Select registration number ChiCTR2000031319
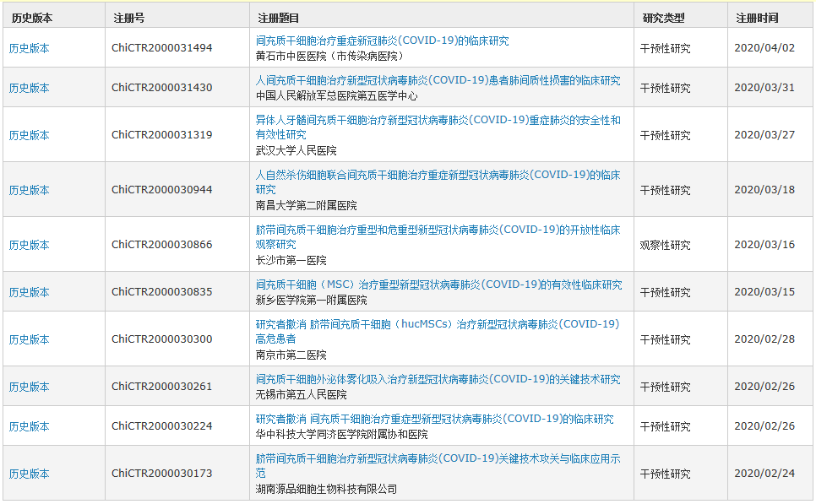 coord(162,135)
